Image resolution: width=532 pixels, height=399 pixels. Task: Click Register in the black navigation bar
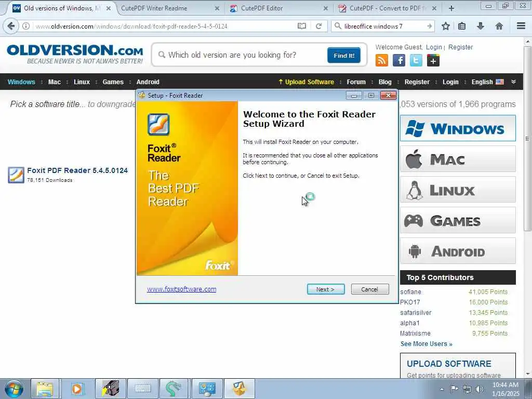tap(417, 82)
